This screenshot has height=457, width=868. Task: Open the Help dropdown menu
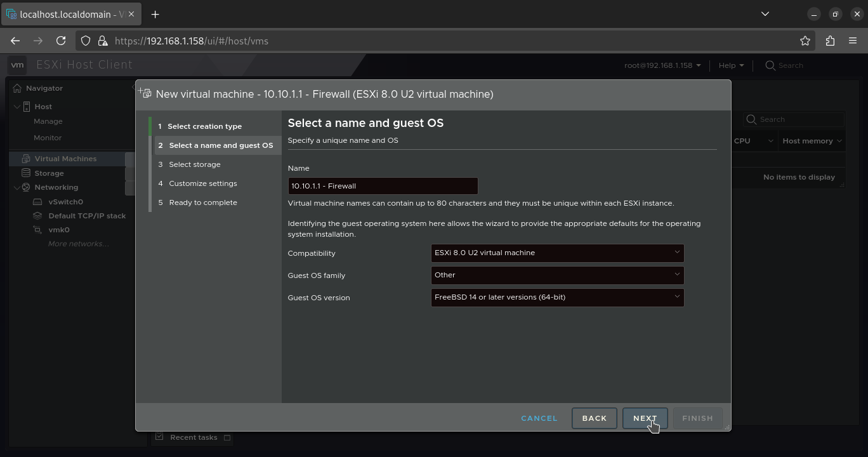click(x=731, y=65)
